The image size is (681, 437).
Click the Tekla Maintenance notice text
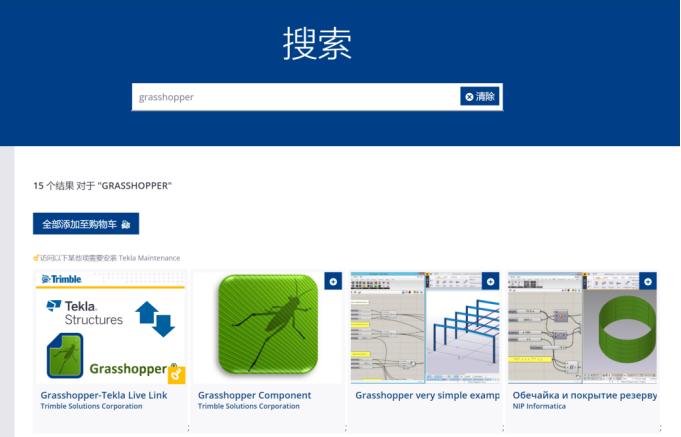[106, 258]
